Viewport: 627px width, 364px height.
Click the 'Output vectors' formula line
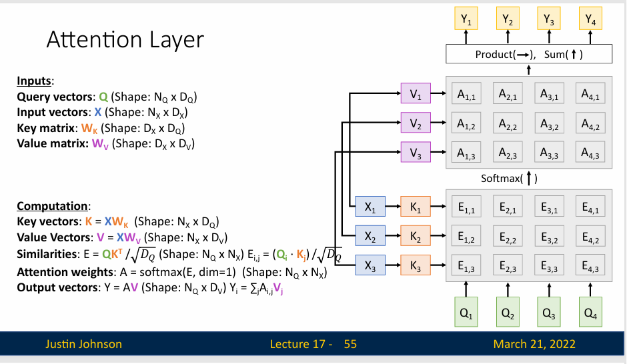point(150,288)
